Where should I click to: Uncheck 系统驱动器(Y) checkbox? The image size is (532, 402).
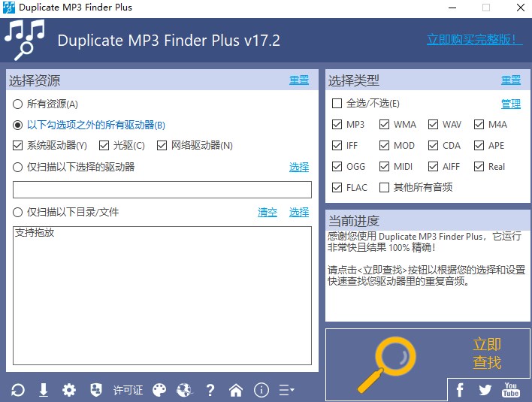(x=17, y=146)
